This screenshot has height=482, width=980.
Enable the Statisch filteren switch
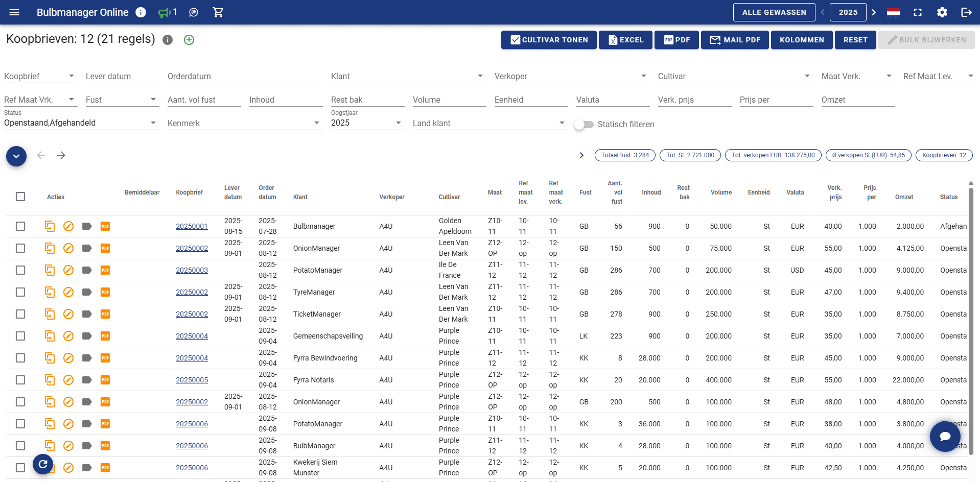(584, 125)
